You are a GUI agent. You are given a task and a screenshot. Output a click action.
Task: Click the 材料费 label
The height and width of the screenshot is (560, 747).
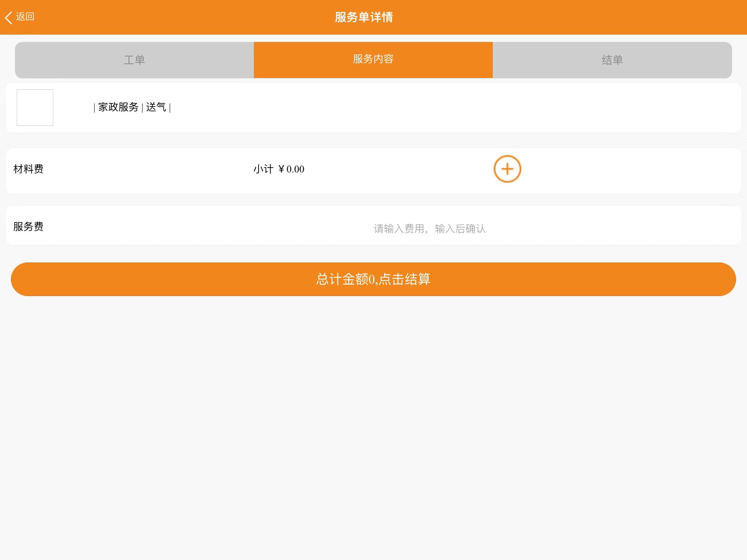28,169
